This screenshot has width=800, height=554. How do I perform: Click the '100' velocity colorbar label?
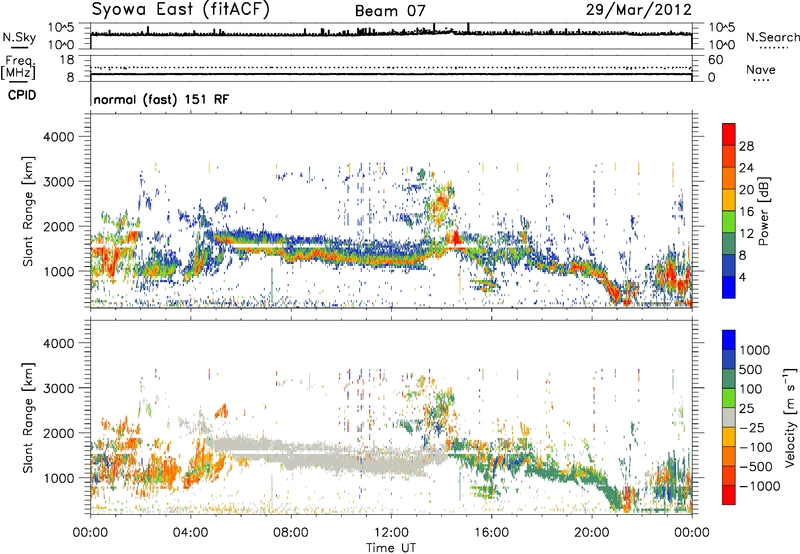(751, 389)
